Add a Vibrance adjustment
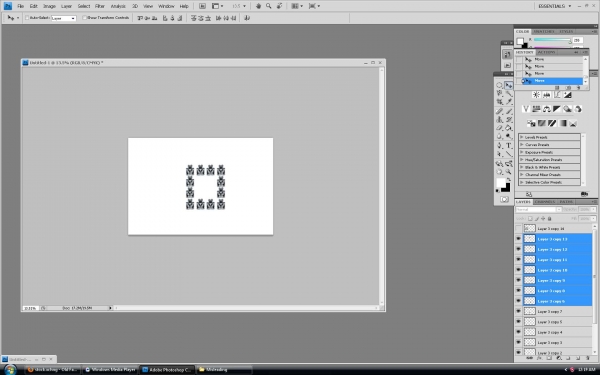 [526, 109]
